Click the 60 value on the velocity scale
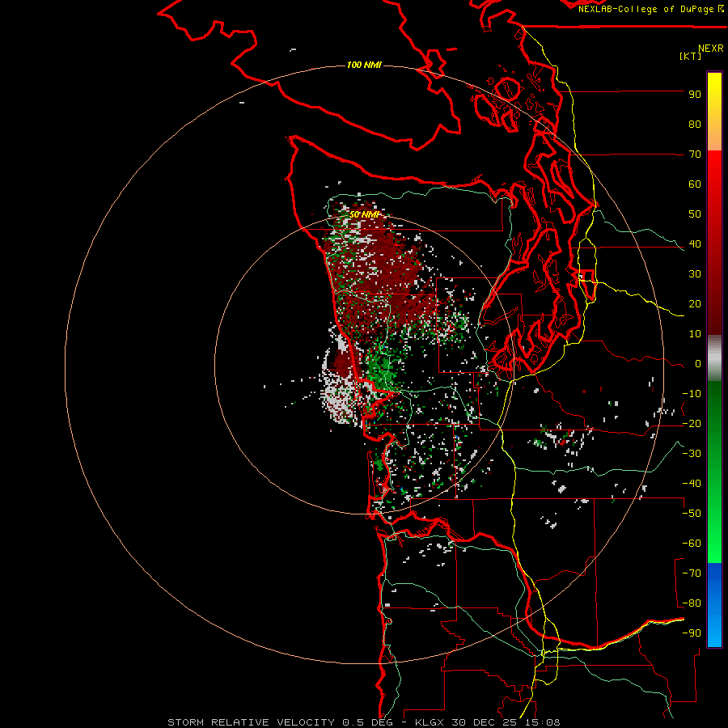Image resolution: width=728 pixels, height=728 pixels. (695, 184)
